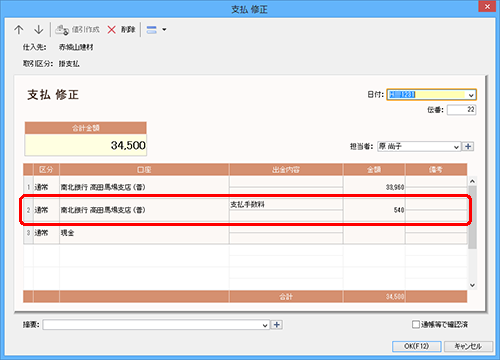Screen dimensions: 500x360
Task: Open the layout icon dropdown arrow
Action: 164,30
